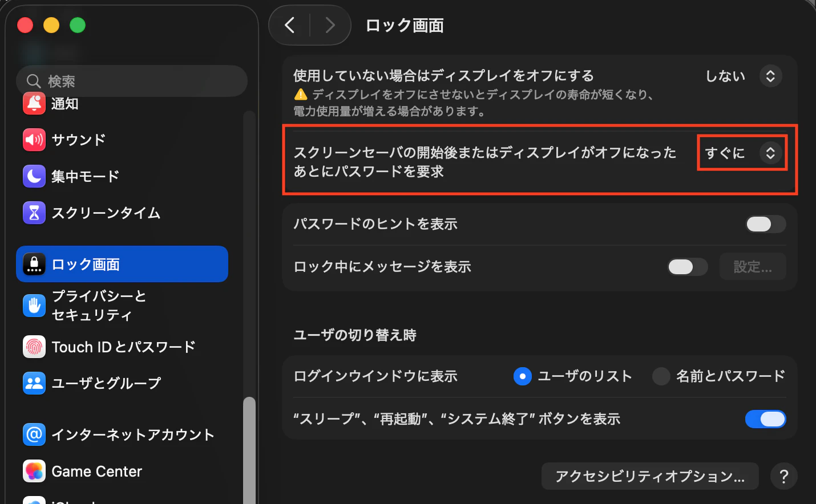Click ログインウインドウに表示 label

click(x=375, y=376)
